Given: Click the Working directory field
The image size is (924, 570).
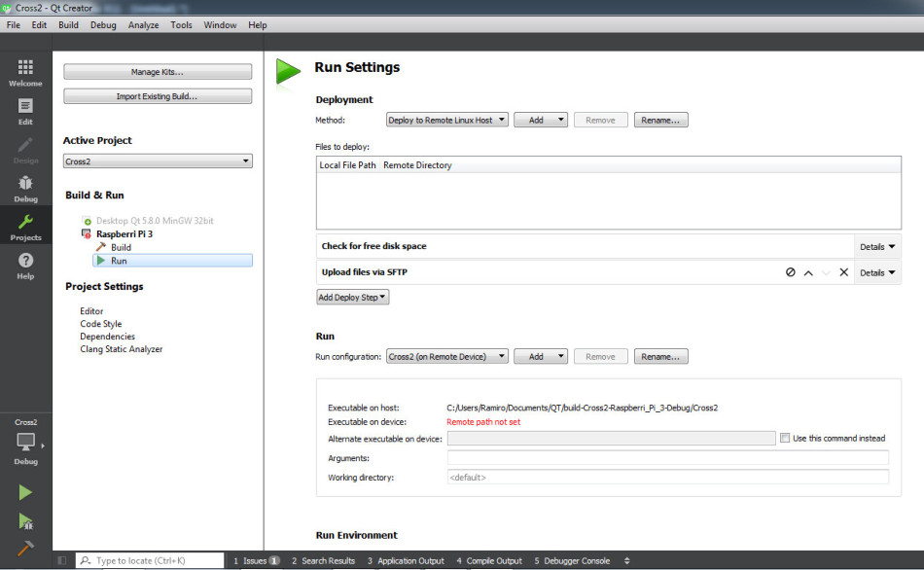Looking at the screenshot, I should click(667, 477).
